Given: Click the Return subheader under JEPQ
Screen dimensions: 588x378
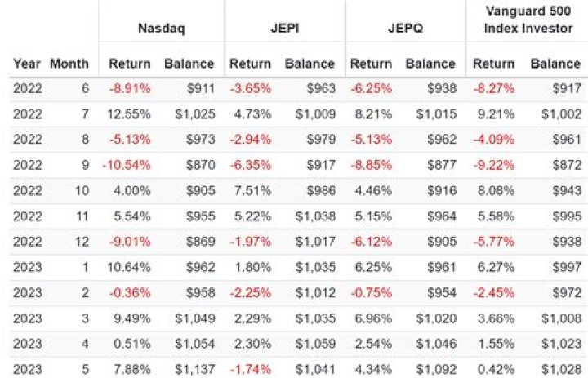Looking at the screenshot, I should click(370, 64).
